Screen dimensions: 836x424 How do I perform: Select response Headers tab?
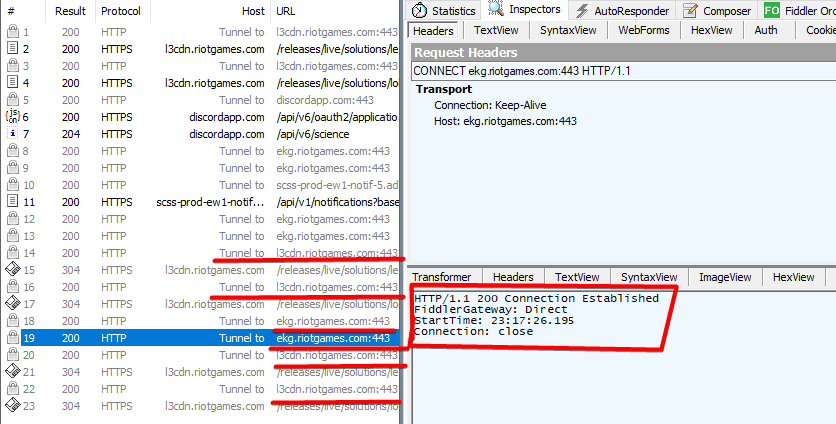tap(513, 277)
